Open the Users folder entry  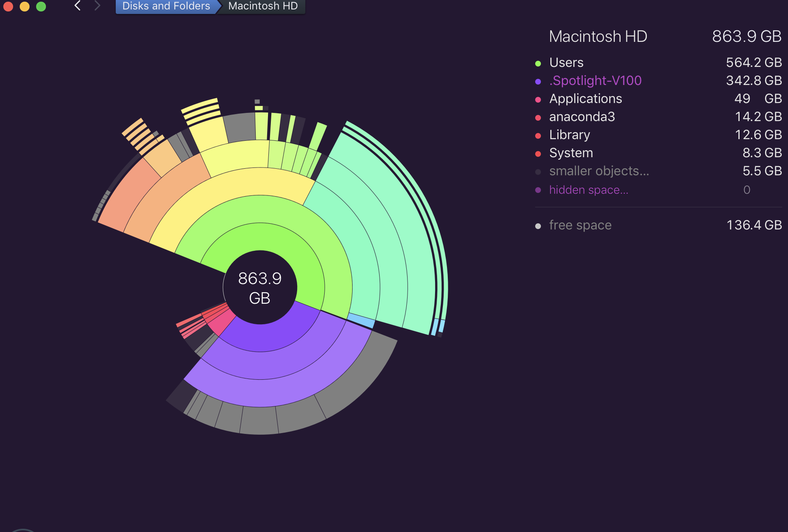coord(566,62)
